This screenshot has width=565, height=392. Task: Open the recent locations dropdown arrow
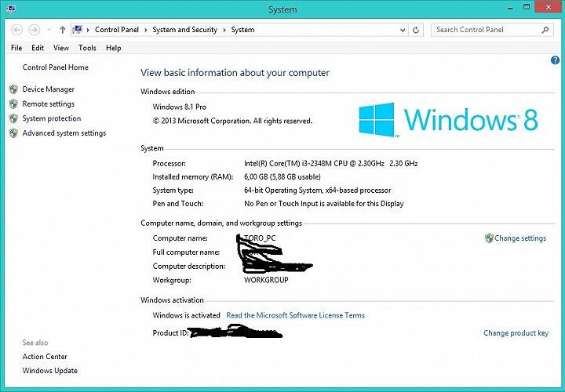49,30
